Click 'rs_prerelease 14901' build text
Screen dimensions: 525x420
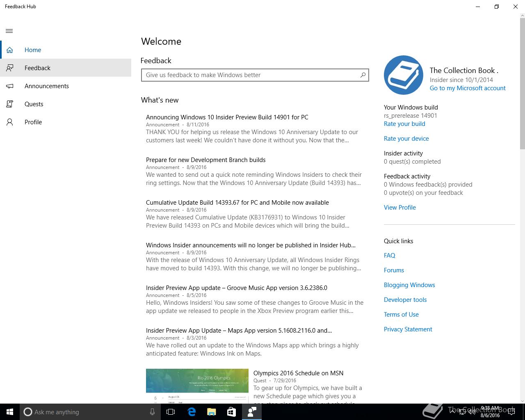(x=411, y=116)
